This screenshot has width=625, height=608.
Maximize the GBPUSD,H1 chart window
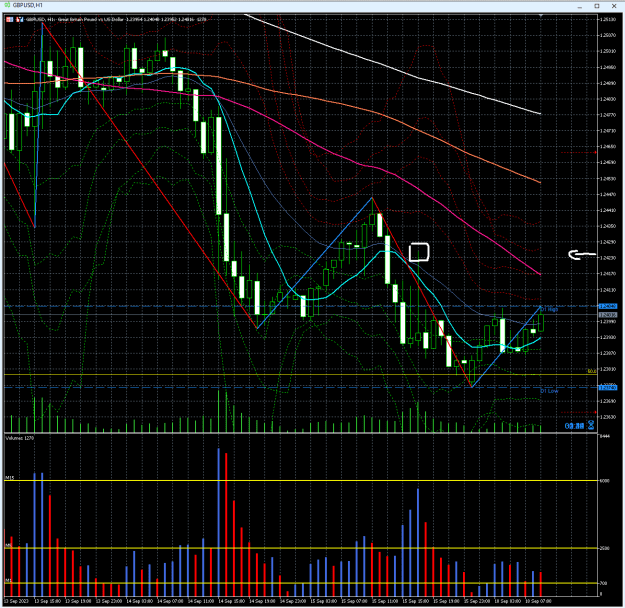click(x=597, y=6)
